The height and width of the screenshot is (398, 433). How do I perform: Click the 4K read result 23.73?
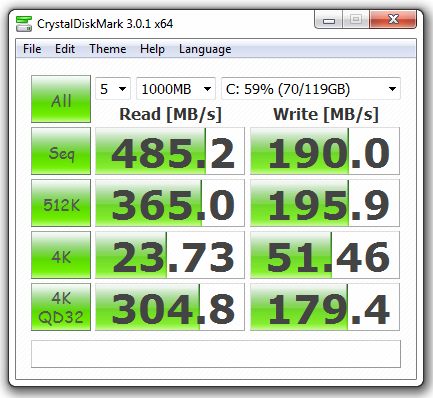pyautogui.click(x=170, y=255)
